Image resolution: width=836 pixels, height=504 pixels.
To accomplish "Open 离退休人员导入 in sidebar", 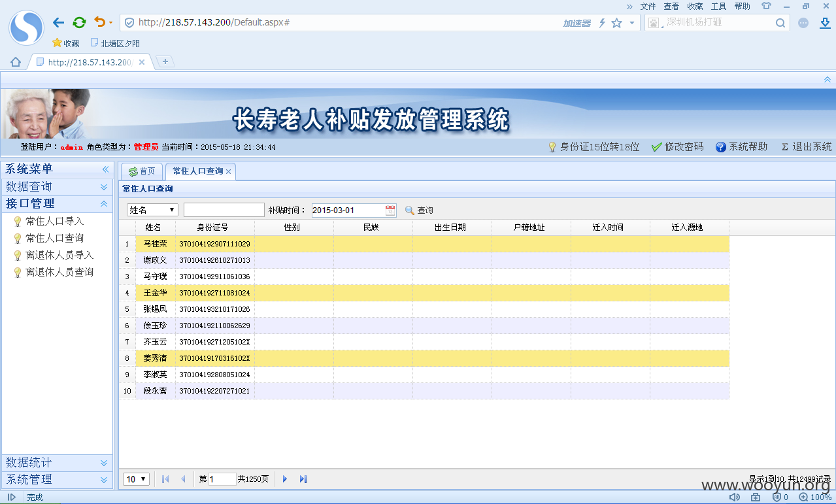I will 59,256.
